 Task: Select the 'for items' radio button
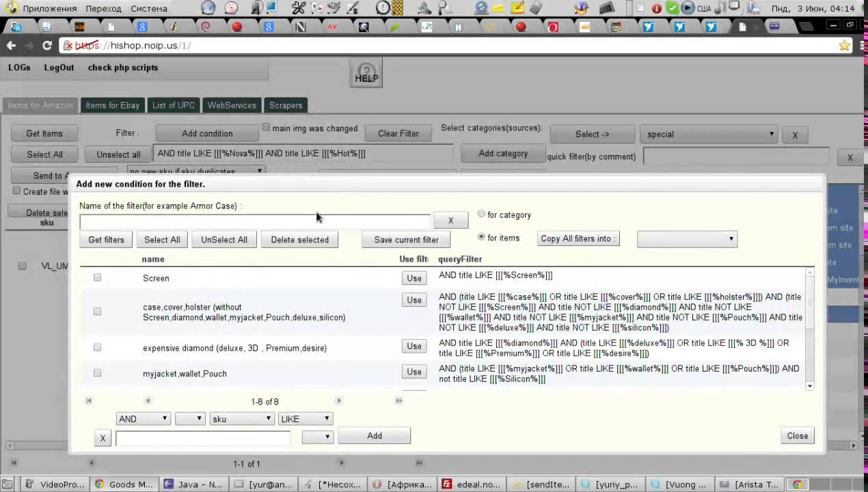(481, 237)
